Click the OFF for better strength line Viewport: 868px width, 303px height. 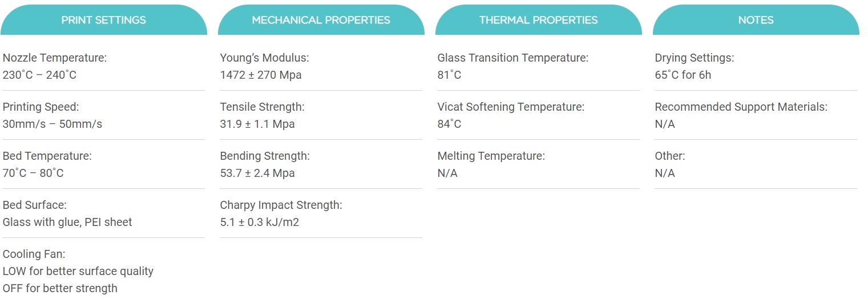(x=60, y=288)
